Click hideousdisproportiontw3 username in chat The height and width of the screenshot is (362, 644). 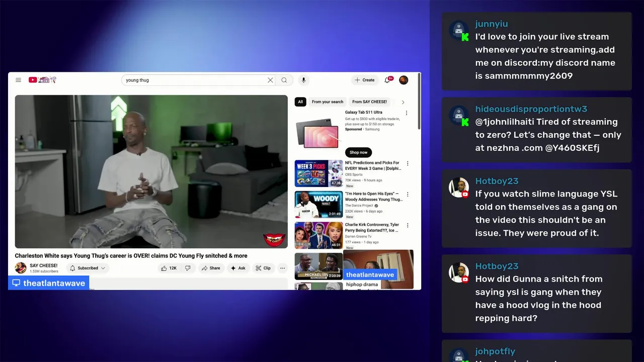(x=531, y=109)
